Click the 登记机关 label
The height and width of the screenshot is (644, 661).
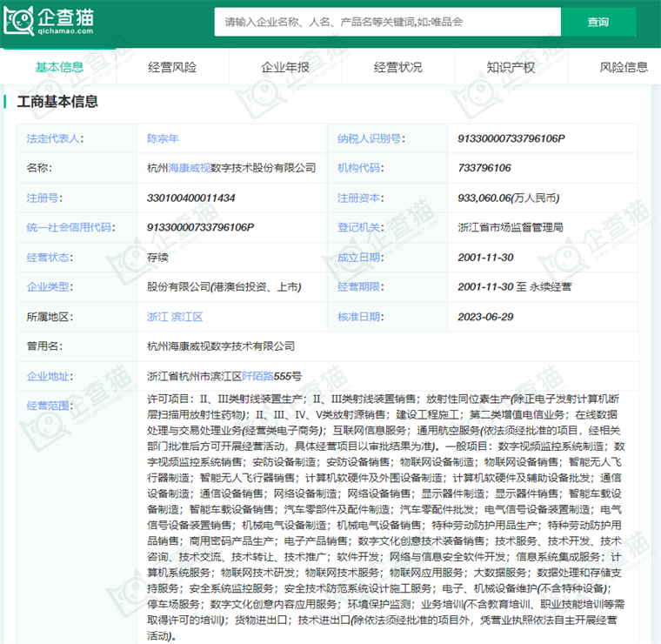(358, 228)
